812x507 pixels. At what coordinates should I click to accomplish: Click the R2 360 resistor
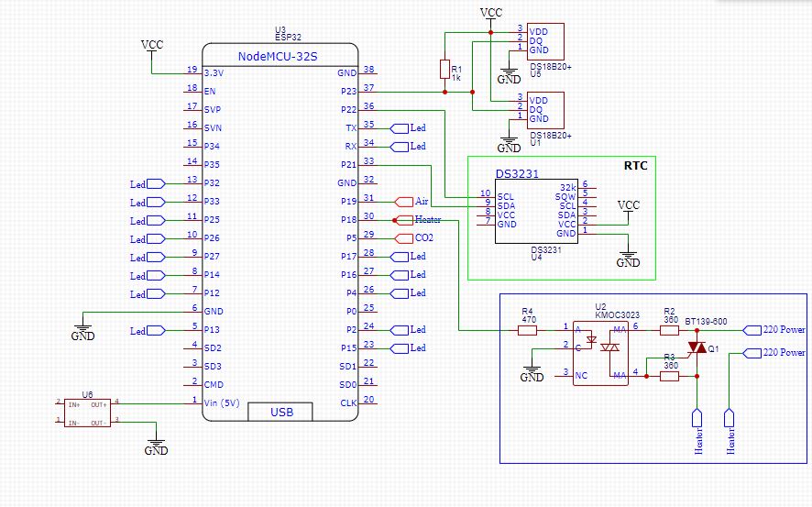coord(669,329)
